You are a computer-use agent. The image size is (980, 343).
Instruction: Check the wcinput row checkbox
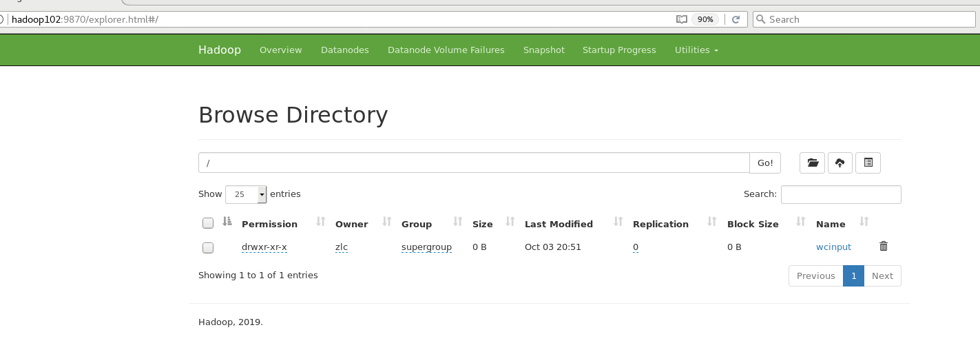pos(208,247)
